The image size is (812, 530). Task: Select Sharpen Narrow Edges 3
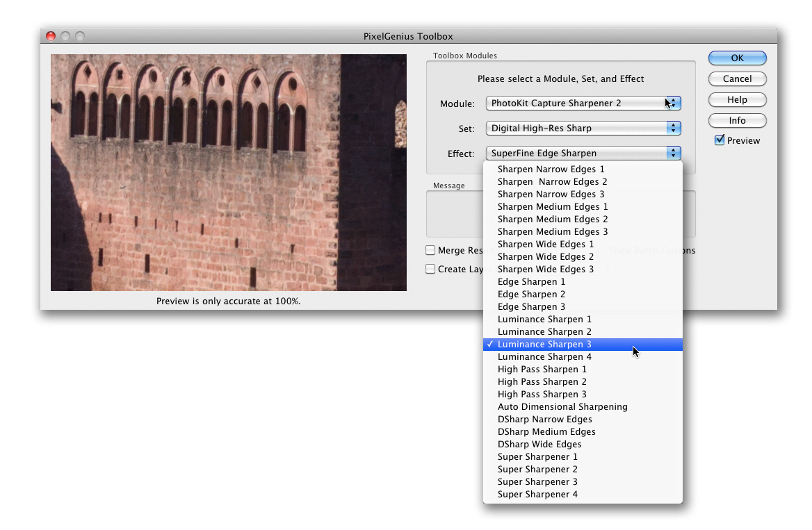583,194
